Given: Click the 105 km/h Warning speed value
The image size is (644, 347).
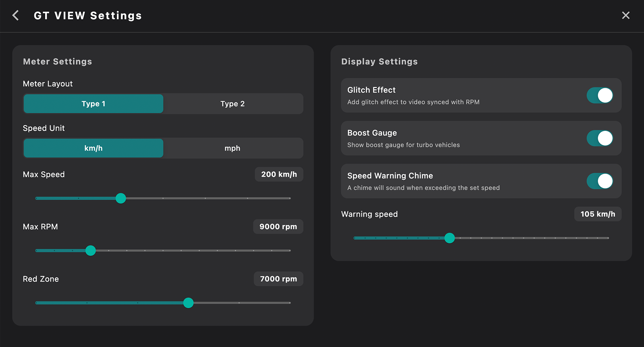Looking at the screenshot, I should click(598, 214).
